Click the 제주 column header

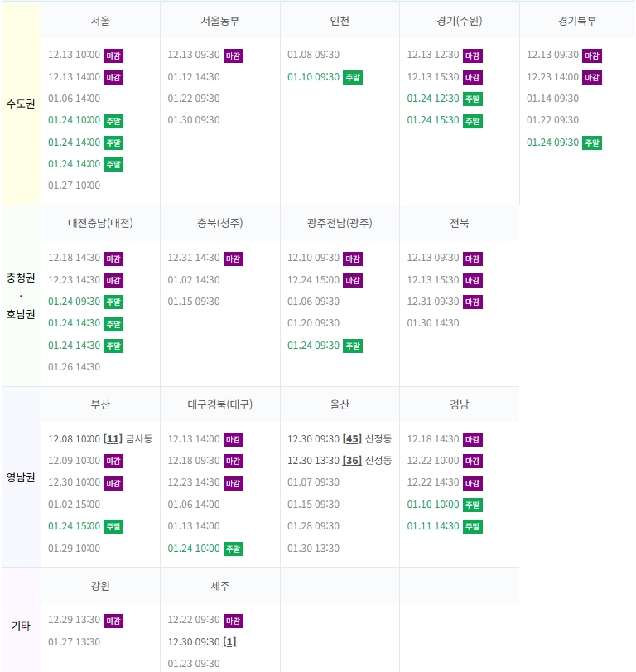pos(220,586)
